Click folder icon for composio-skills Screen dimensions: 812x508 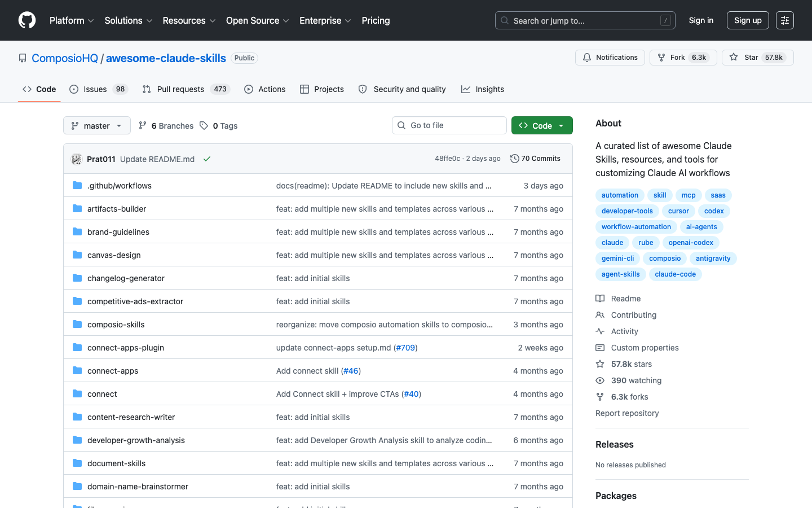pos(77,324)
